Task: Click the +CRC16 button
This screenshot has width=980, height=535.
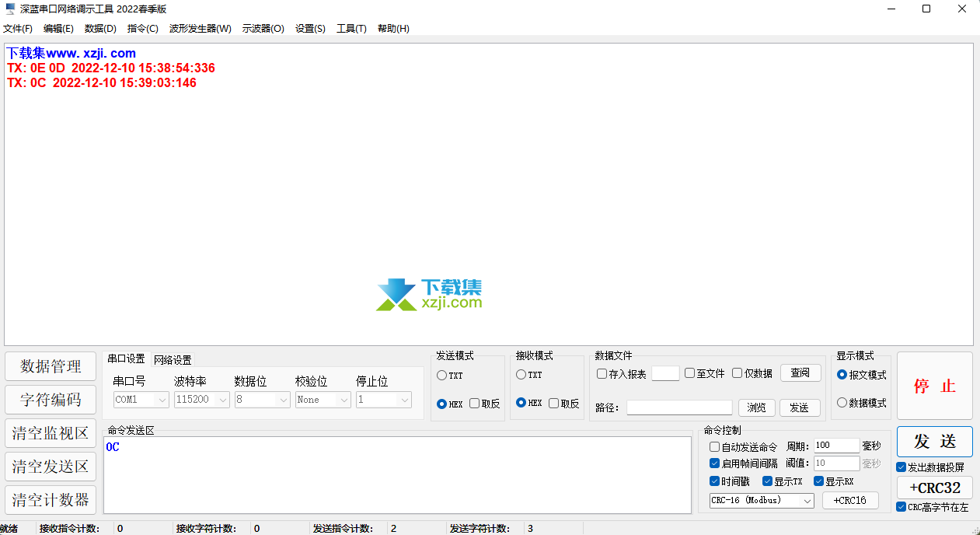Action: point(850,500)
